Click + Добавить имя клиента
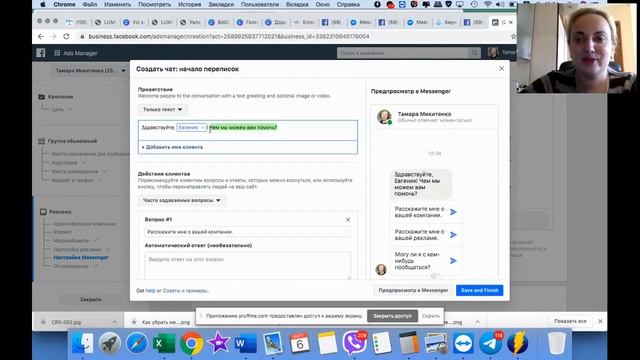Screen dimensions: 640x360 pos(172,147)
